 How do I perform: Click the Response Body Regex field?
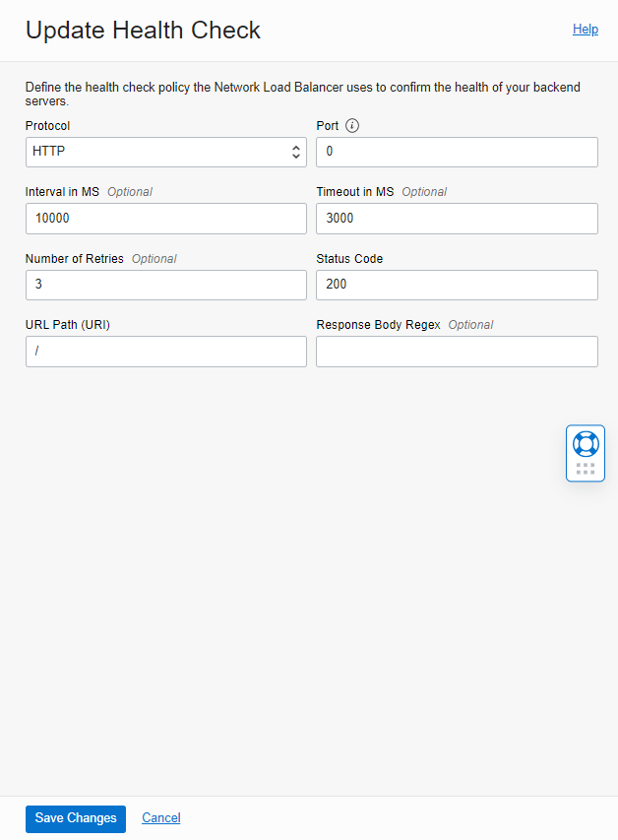[457, 352]
